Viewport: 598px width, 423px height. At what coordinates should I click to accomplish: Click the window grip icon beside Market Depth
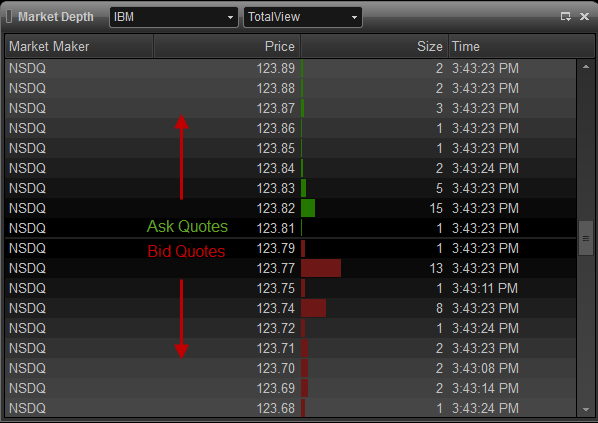[10, 16]
